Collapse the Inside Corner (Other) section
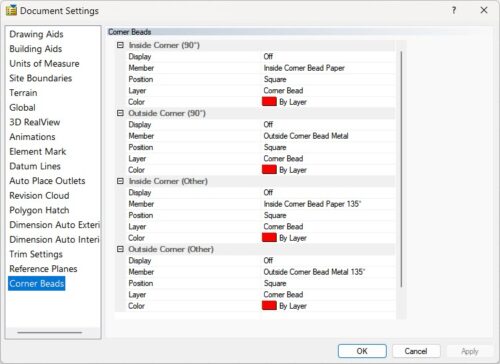The width and height of the screenshot is (500, 364). pyautogui.click(x=120, y=181)
